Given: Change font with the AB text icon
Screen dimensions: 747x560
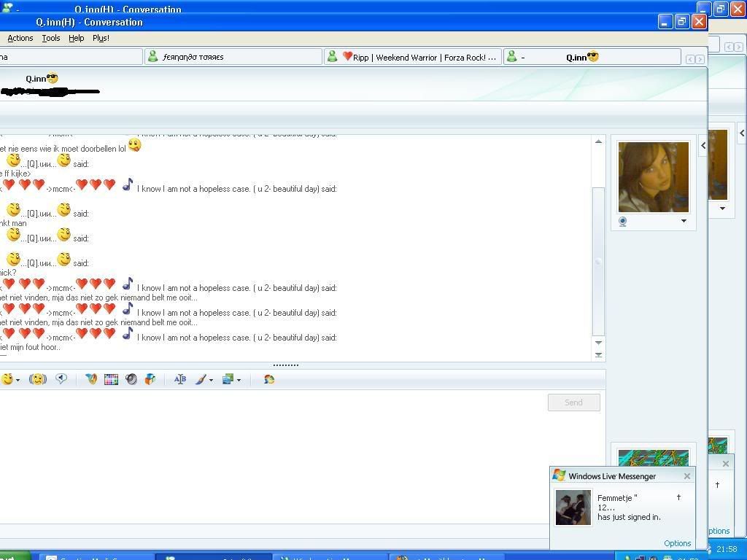Looking at the screenshot, I should [180, 379].
